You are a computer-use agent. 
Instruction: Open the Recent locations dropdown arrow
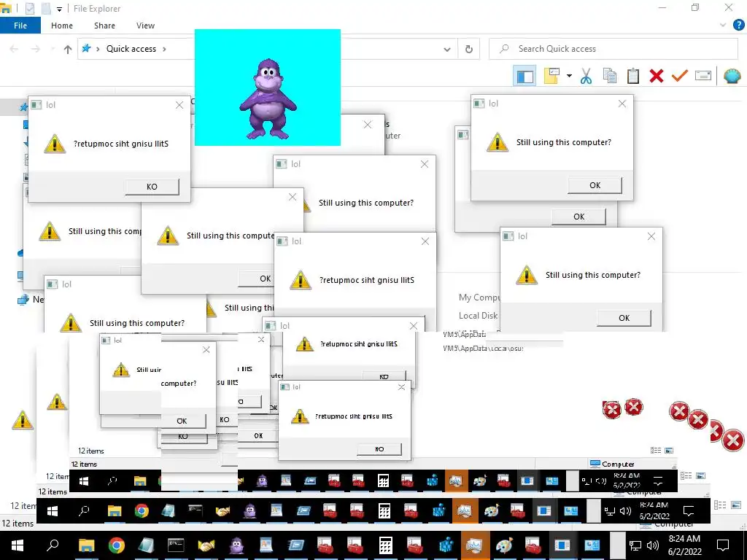(x=52, y=49)
